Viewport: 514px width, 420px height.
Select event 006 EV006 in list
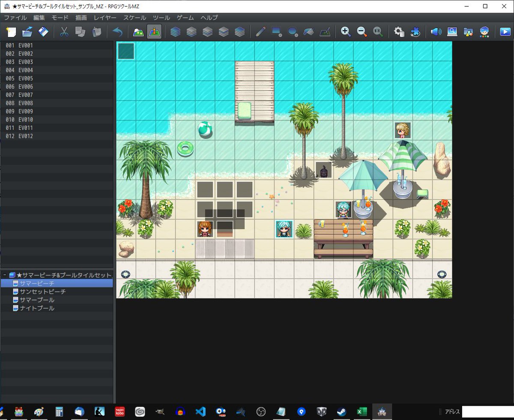click(x=57, y=87)
